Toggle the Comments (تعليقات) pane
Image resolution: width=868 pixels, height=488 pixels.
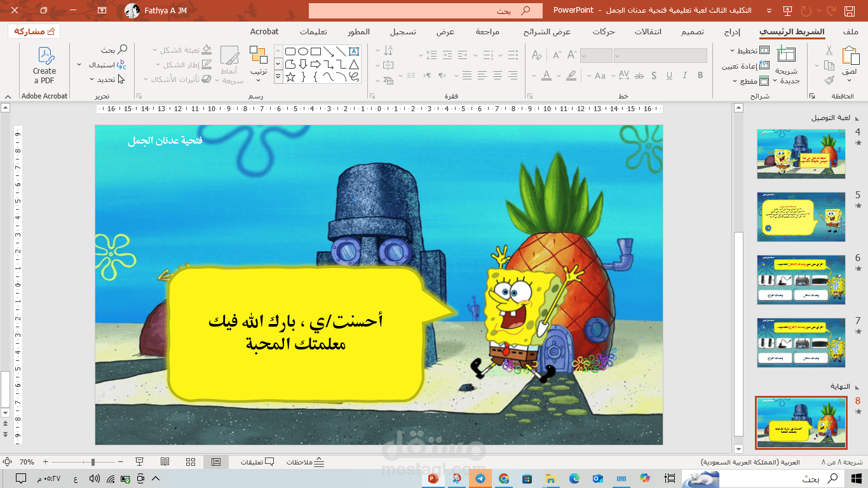pos(257,462)
